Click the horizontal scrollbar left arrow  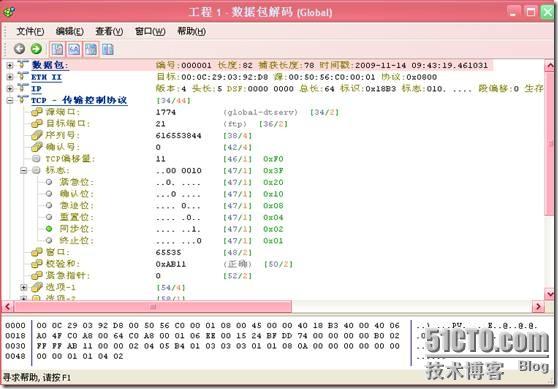7,306
